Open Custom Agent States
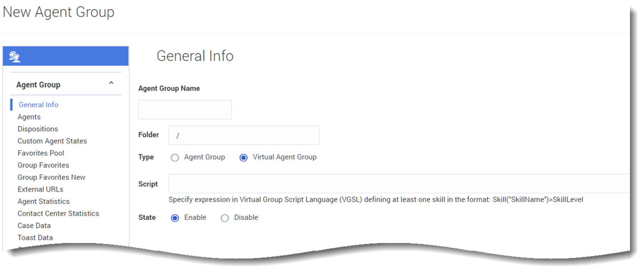The height and width of the screenshot is (273, 644). pyautogui.click(x=52, y=141)
